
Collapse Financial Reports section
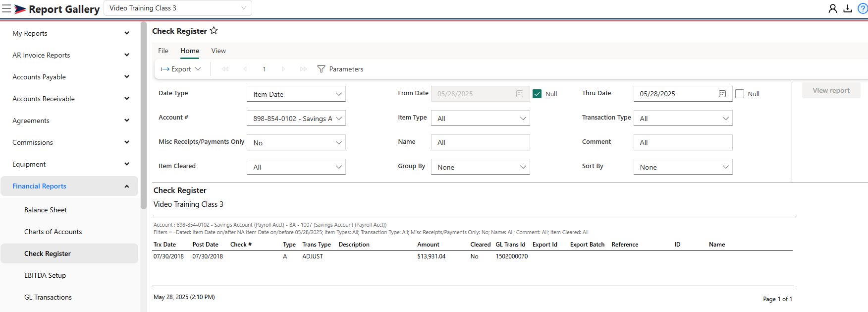click(x=69, y=186)
